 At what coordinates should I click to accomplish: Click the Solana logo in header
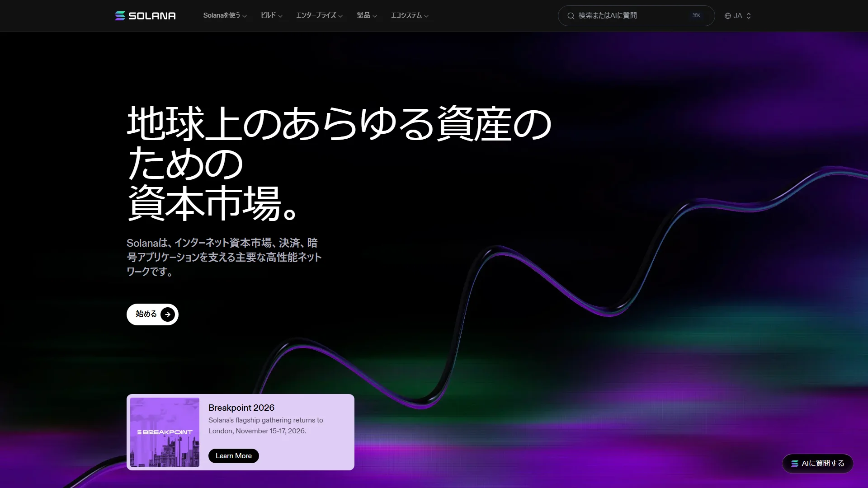145,16
